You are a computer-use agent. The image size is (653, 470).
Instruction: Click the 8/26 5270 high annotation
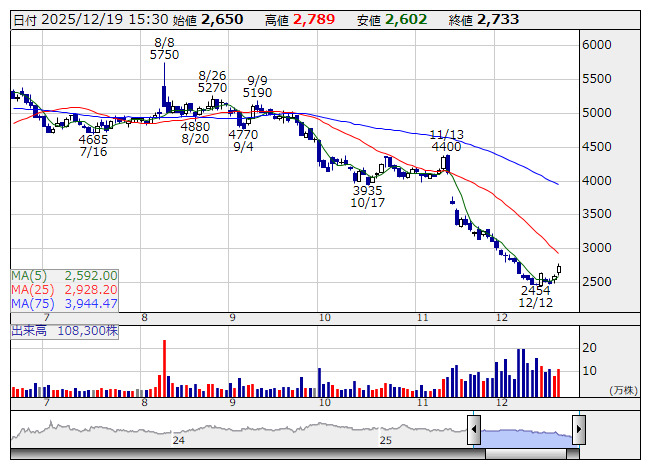pyautogui.click(x=212, y=82)
